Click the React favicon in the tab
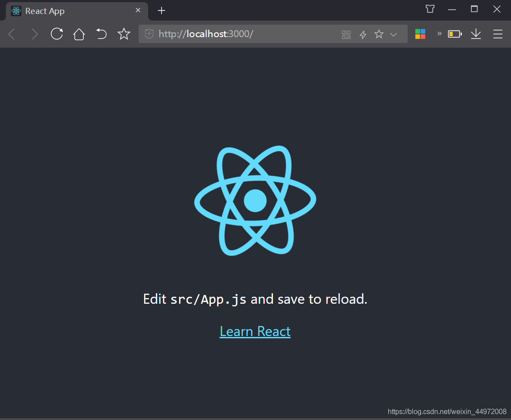The height and width of the screenshot is (420, 511). [16, 11]
